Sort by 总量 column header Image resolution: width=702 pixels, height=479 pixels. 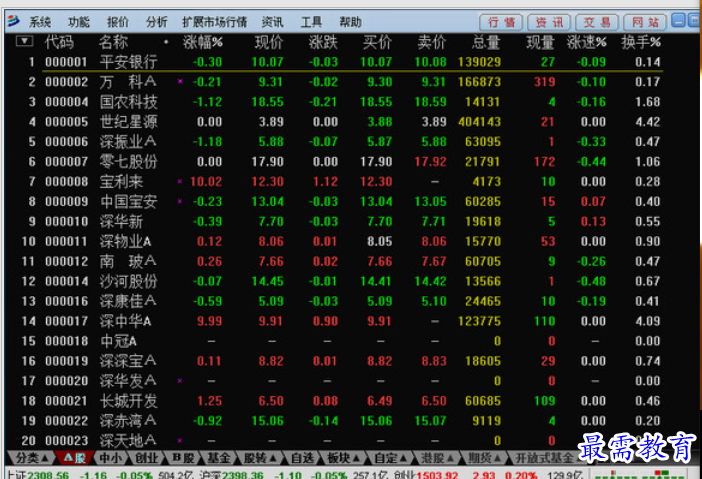click(x=486, y=42)
